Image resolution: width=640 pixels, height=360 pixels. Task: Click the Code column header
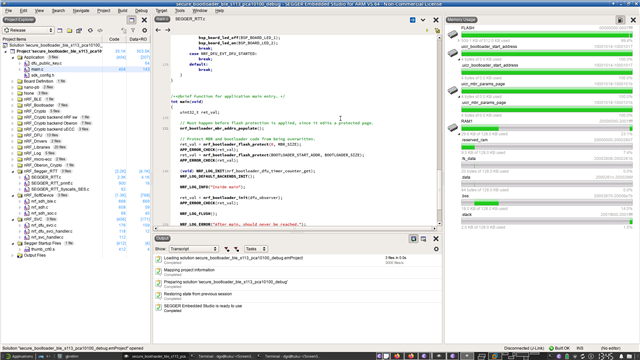pyautogui.click(x=114, y=39)
